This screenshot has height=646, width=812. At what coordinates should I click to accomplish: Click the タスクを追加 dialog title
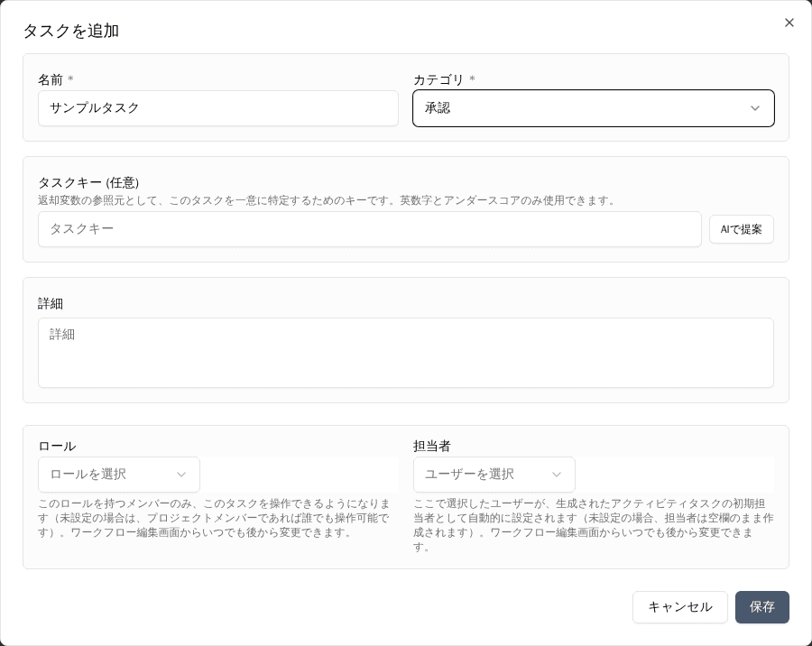[71, 31]
